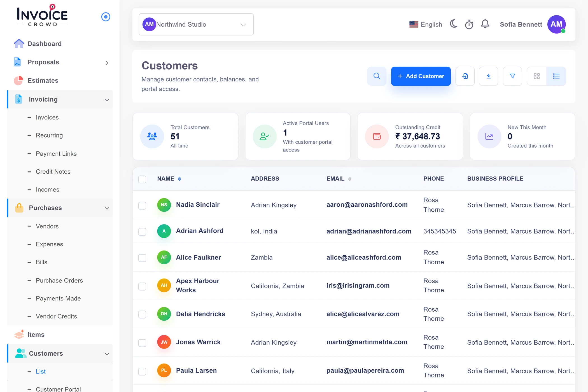The height and width of the screenshot is (392, 588).
Task: Click the New This Month chart icon
Action: point(489,136)
